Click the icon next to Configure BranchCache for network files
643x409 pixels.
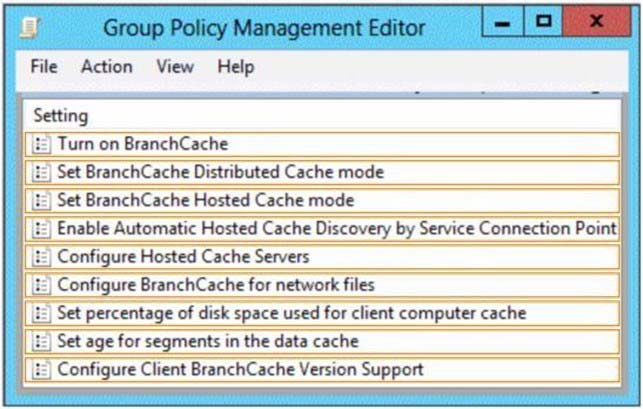click(41, 286)
